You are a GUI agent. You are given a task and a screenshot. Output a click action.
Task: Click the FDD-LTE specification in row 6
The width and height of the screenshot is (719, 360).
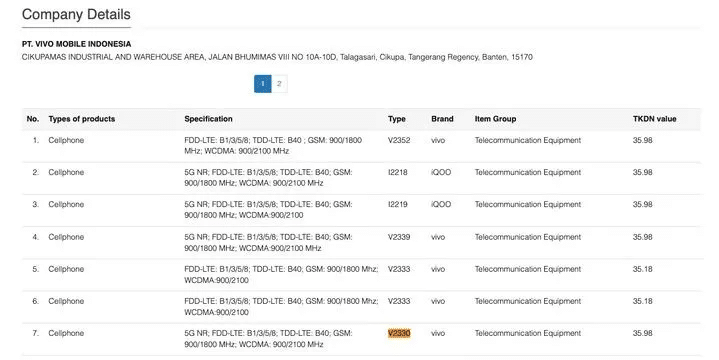281,307
